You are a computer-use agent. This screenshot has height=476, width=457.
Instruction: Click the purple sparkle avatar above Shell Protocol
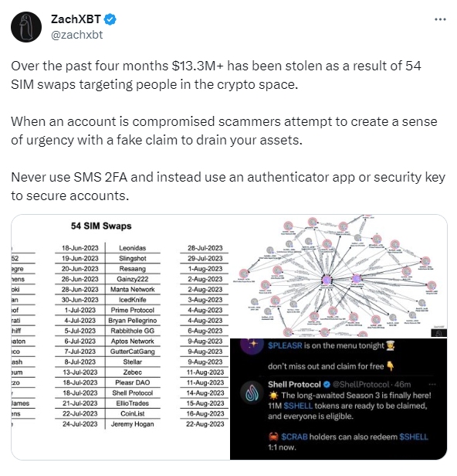click(252, 345)
